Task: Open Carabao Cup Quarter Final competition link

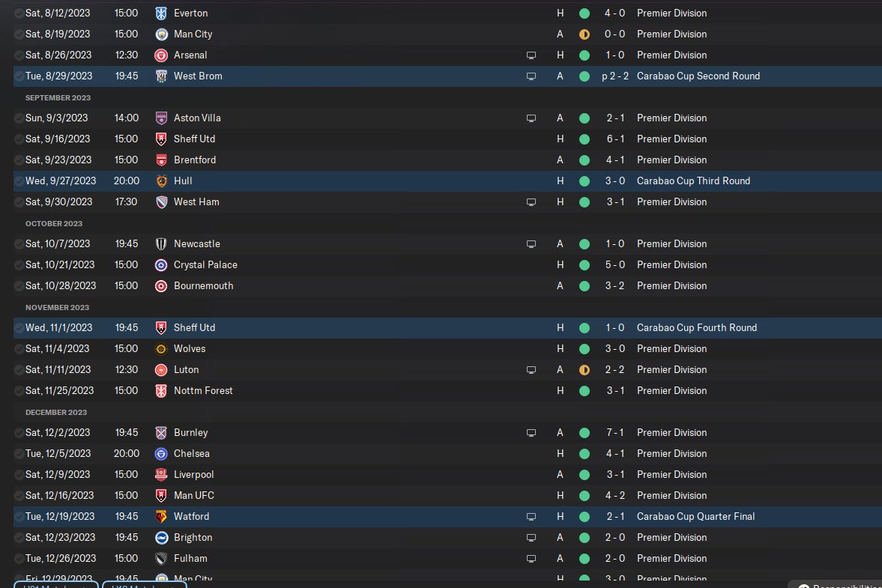Action: pyautogui.click(x=696, y=517)
